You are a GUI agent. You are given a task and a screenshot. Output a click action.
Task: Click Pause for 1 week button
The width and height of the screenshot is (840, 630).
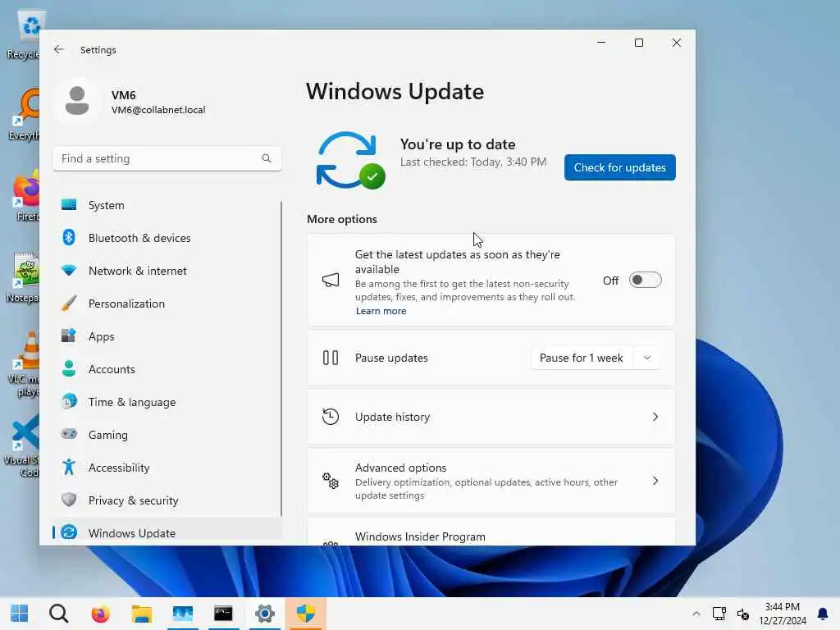click(x=582, y=358)
